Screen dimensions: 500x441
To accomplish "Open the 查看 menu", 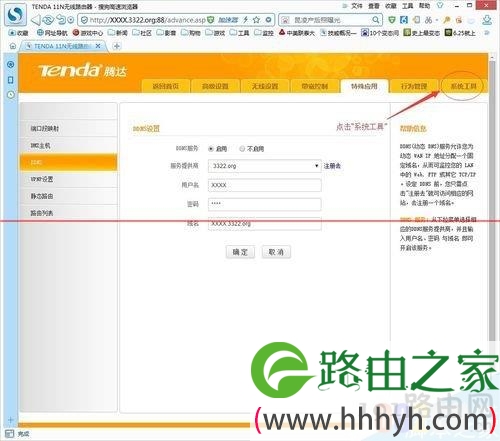I will tap(374, 6).
